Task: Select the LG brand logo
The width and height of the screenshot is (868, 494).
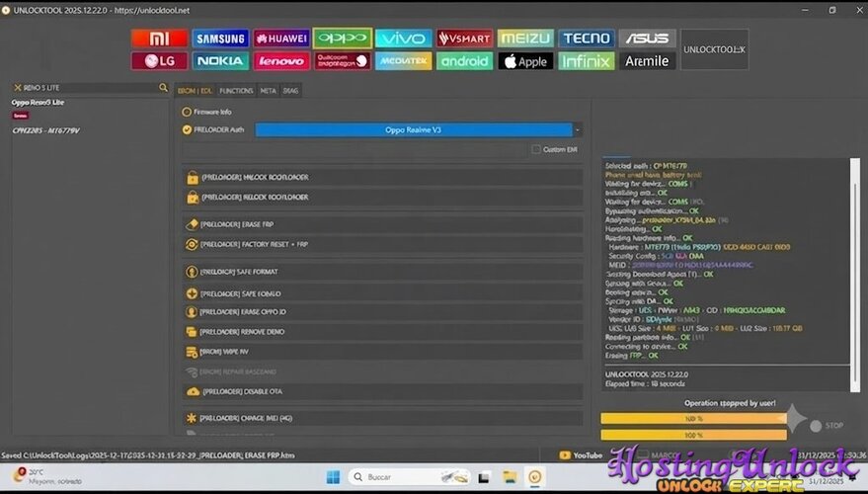Action: coord(159,61)
